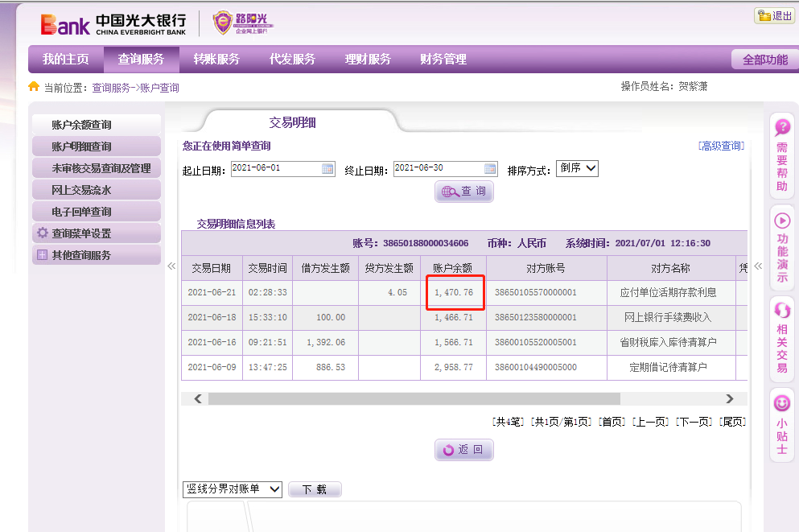Open the start date calendar picker icon
799x532 pixels.
[x=327, y=168]
